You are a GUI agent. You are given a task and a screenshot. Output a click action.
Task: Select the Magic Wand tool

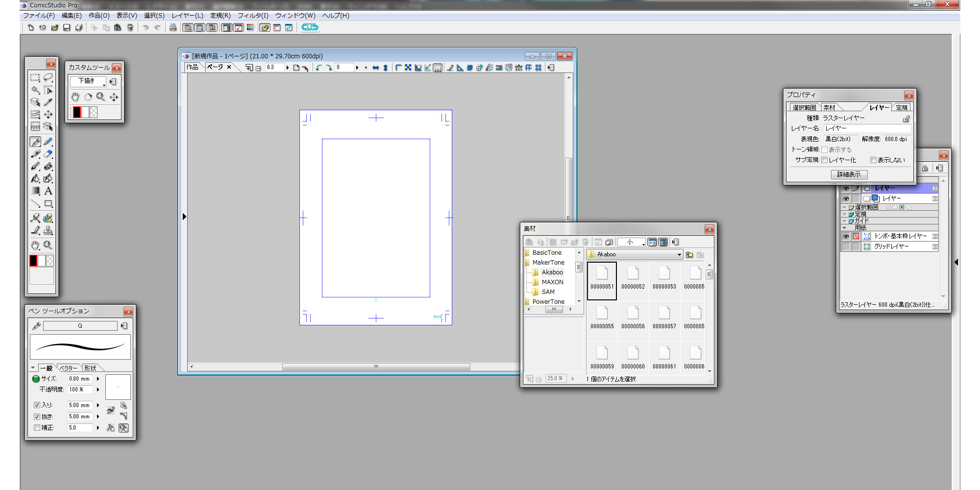(x=35, y=90)
